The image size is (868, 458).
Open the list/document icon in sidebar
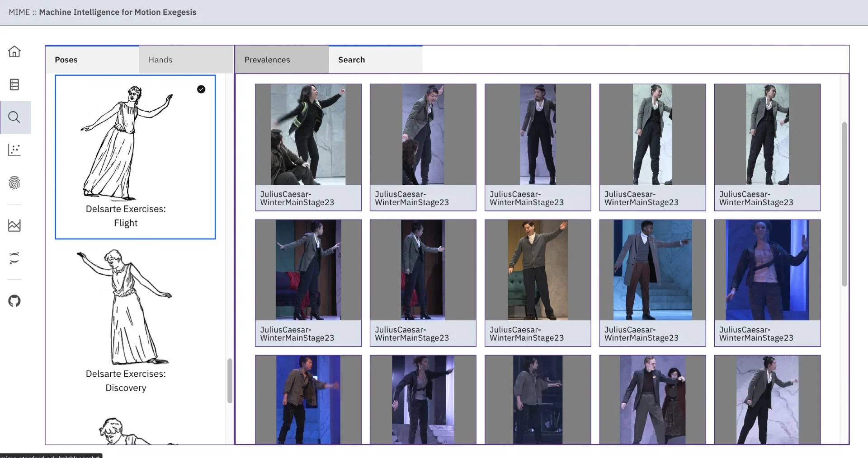point(14,84)
